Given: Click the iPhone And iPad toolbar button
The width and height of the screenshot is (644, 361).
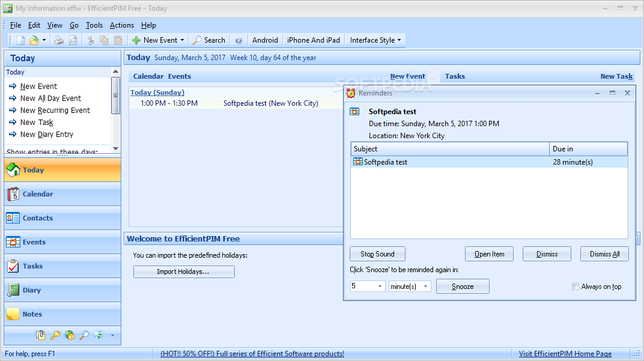Looking at the screenshot, I should 314,40.
